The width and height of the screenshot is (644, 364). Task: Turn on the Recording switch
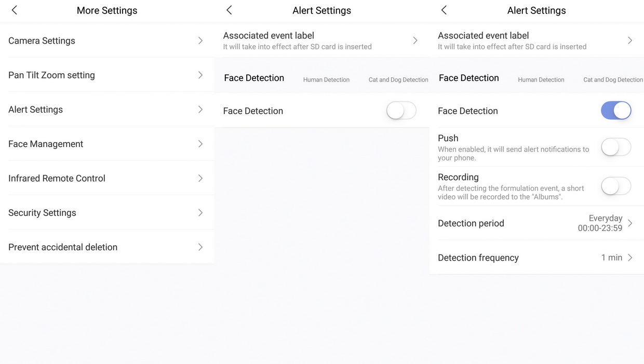[x=615, y=186]
